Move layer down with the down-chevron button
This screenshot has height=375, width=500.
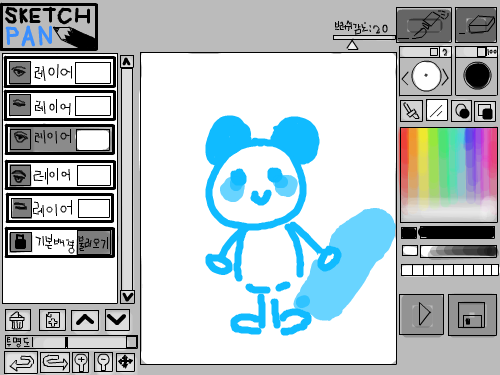[117, 320]
